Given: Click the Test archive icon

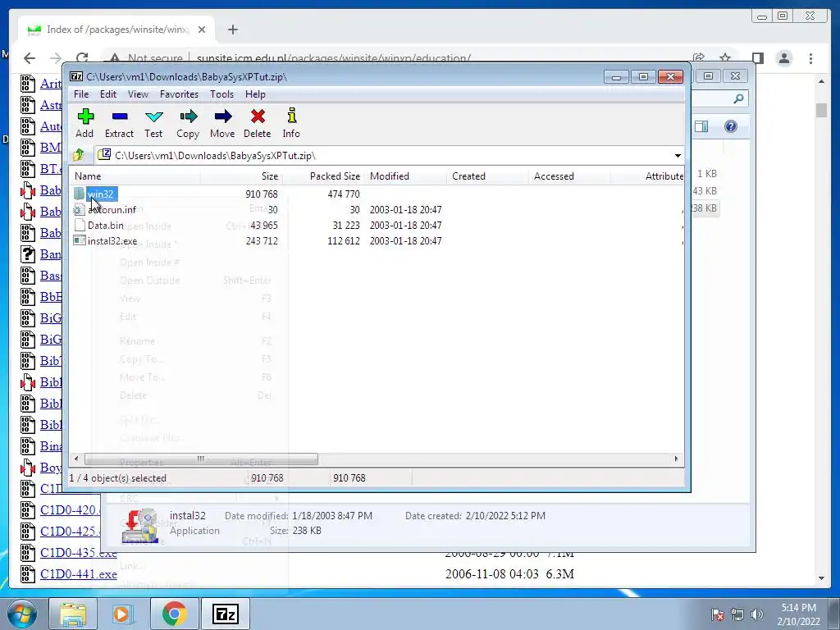Looking at the screenshot, I should 153,123.
